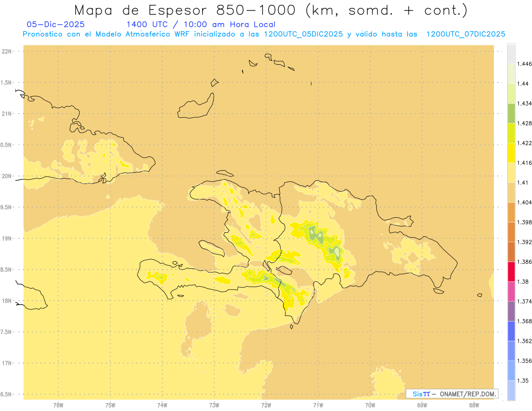Viewport: 532px width, 411px height.
Task: Click the colorbar value '1.368'
Action: pos(524,321)
